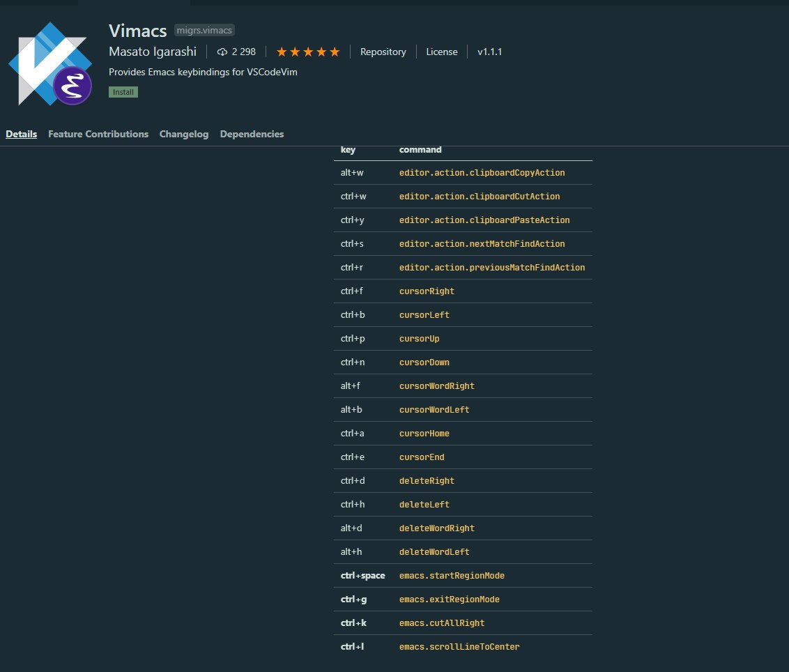Select the cursorUp command

419,338
